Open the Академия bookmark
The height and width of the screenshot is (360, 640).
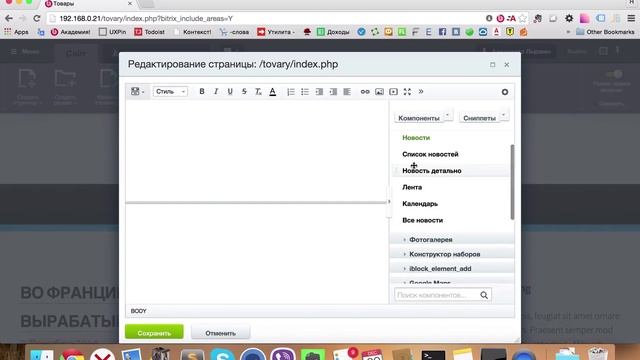tap(71, 32)
